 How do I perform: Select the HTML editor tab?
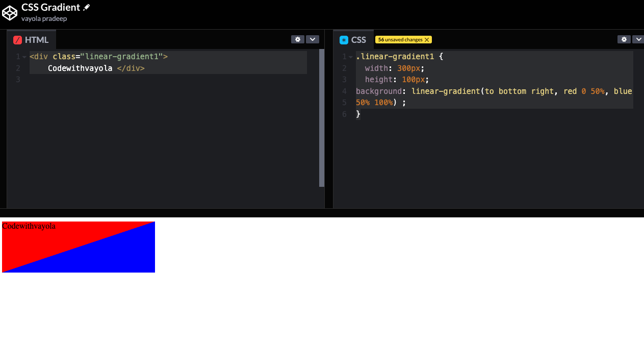point(31,40)
